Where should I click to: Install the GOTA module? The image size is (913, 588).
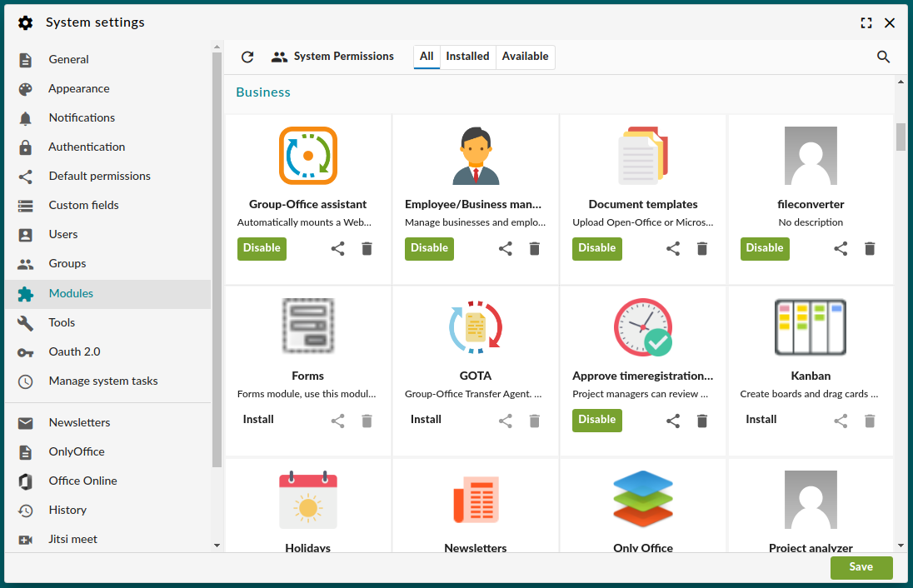[426, 420]
